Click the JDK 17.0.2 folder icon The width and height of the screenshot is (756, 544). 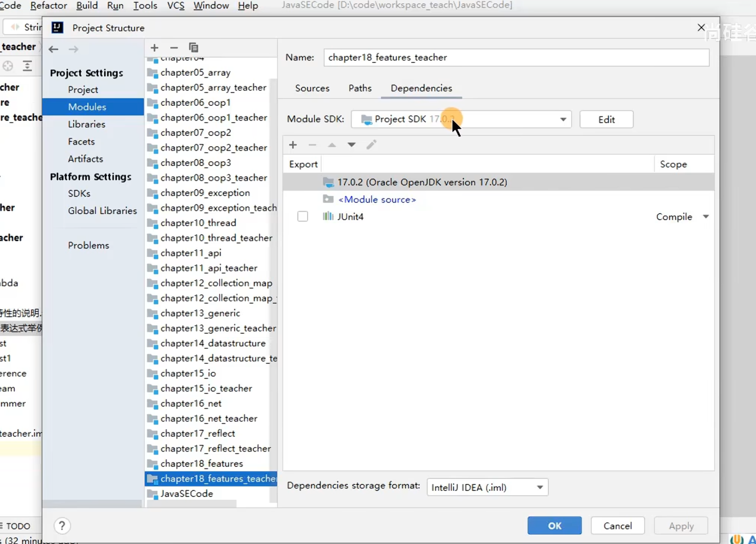(x=328, y=182)
